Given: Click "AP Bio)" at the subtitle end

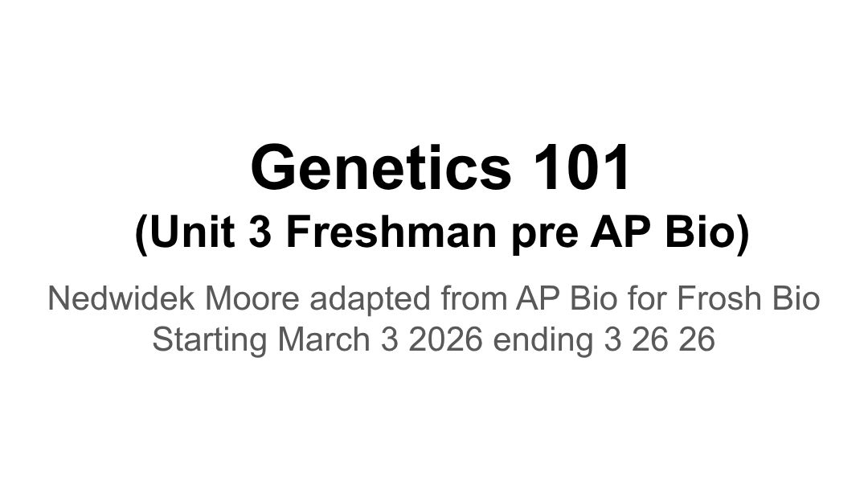Looking at the screenshot, I should coord(669,232).
